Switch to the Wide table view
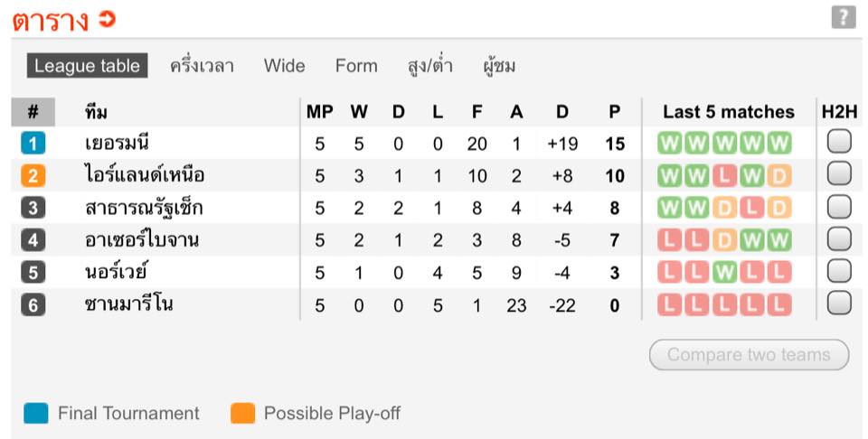868x439 pixels. tap(284, 66)
